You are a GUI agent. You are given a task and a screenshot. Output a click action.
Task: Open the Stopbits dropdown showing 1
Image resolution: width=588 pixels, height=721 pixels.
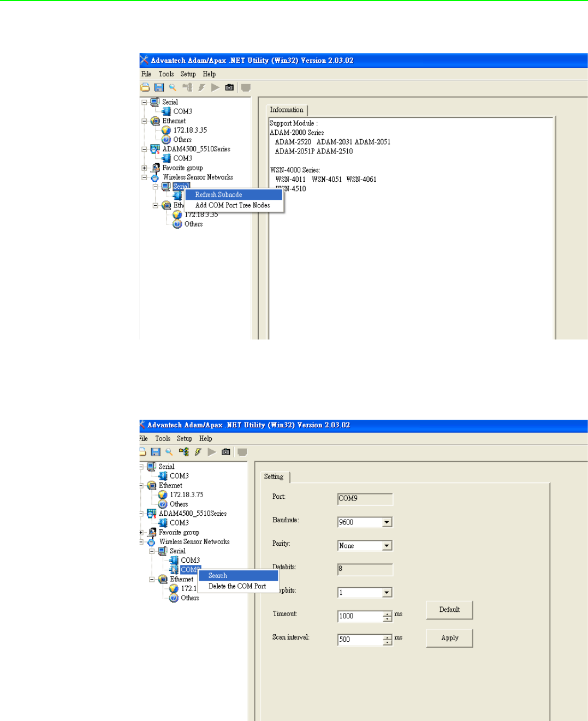387,593
